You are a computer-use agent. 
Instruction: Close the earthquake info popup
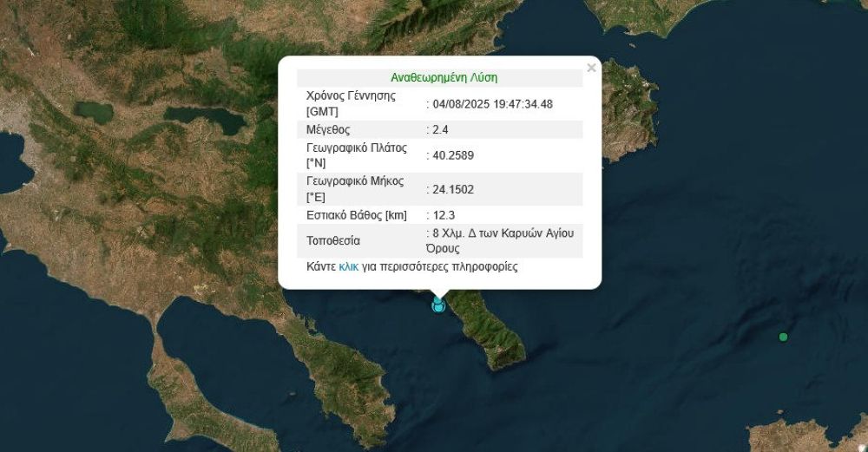[591, 68]
